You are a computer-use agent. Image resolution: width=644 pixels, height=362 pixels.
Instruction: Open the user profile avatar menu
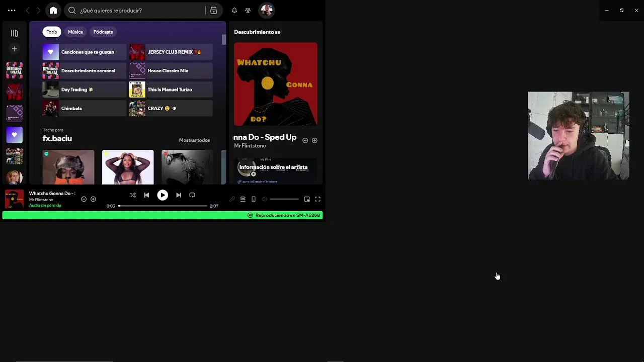click(x=266, y=10)
